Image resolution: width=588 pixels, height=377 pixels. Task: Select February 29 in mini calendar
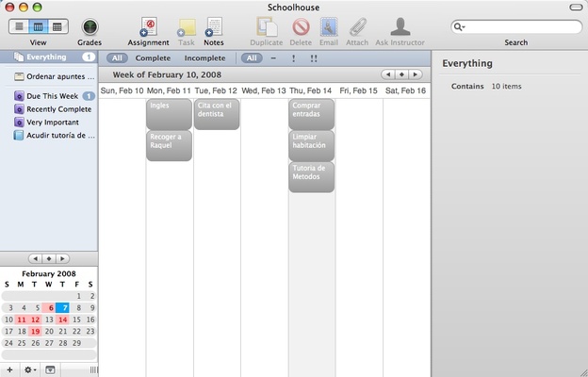click(x=76, y=343)
